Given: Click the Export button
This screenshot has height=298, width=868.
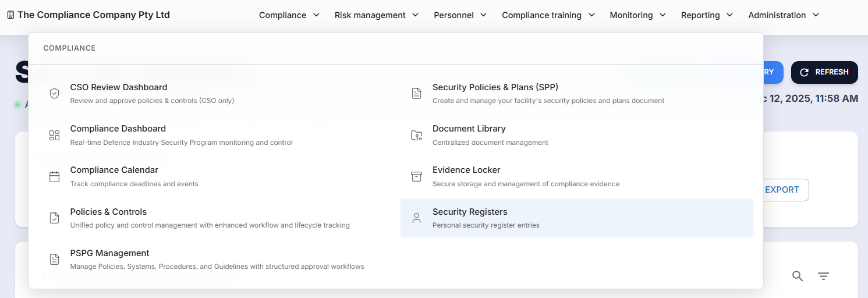Looking at the screenshot, I should pos(782,190).
